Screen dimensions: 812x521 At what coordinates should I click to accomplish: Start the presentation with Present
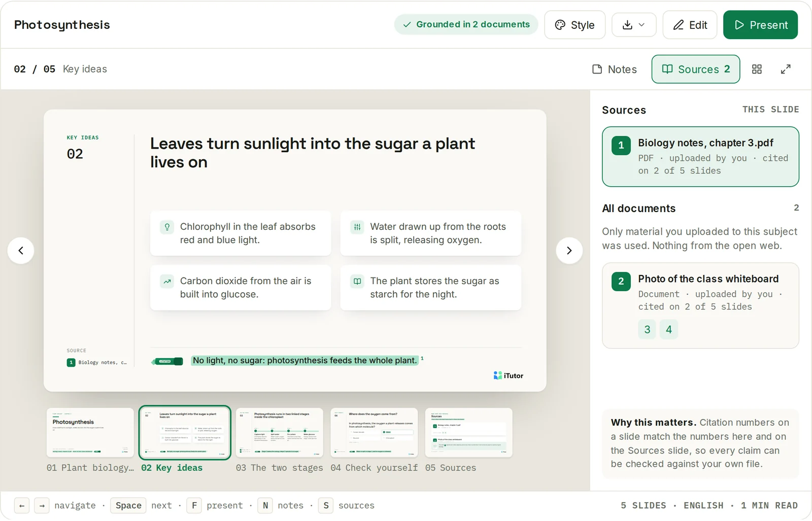(760, 25)
